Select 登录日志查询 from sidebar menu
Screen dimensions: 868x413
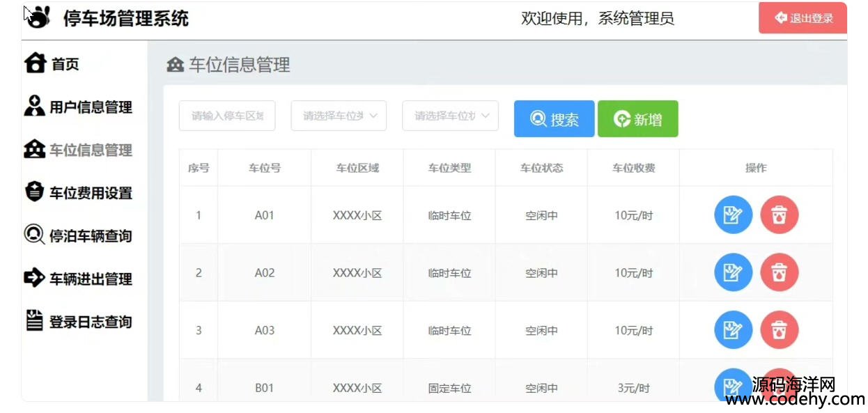coord(90,322)
